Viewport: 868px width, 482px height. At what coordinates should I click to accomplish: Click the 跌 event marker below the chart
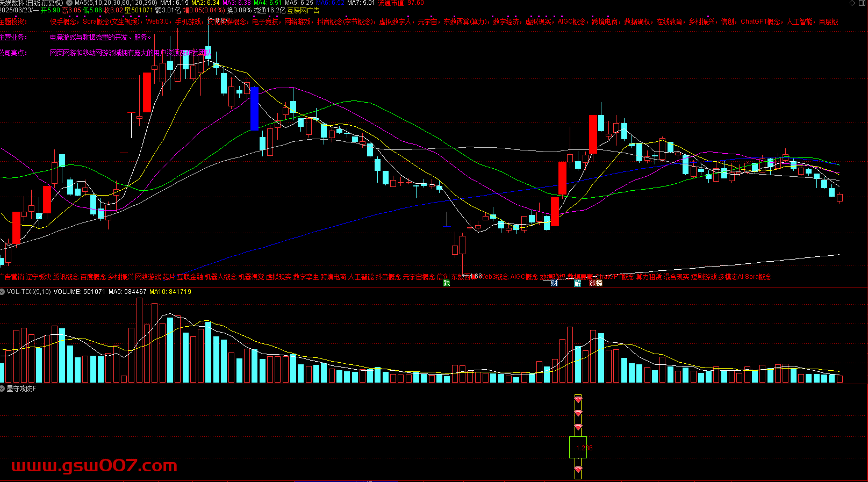pos(446,283)
